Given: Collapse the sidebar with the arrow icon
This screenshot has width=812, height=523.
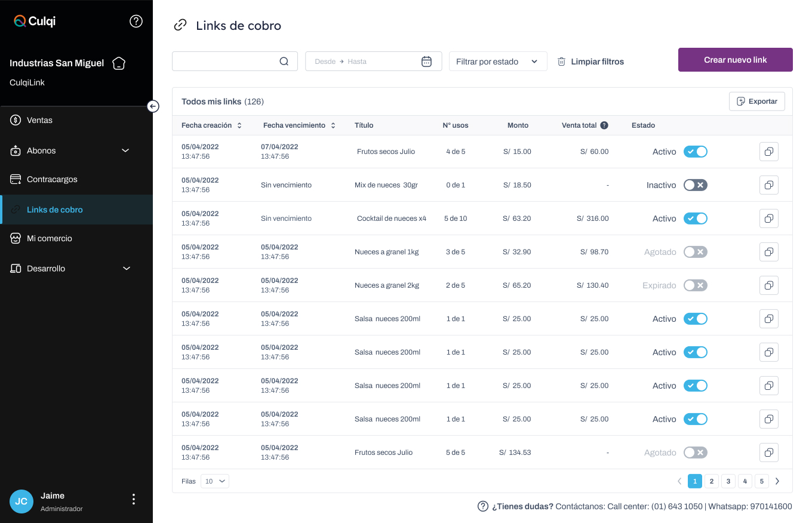Looking at the screenshot, I should point(153,106).
